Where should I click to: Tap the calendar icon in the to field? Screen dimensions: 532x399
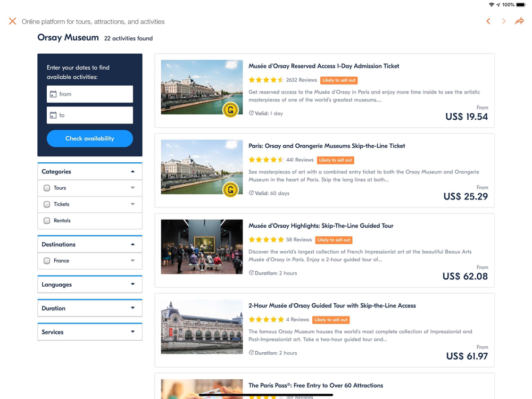point(53,115)
